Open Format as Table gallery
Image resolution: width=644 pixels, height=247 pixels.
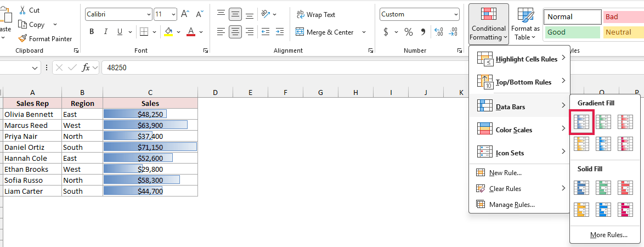526,24
